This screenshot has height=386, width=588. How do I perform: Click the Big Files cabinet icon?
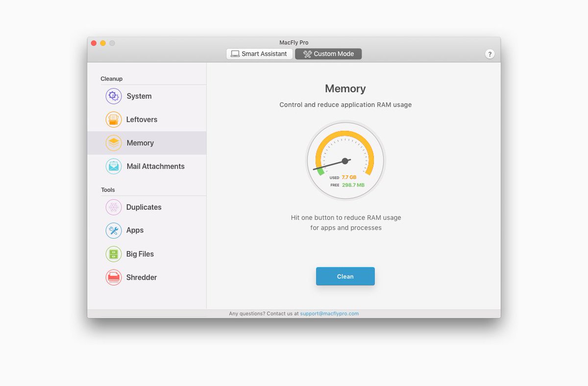click(x=114, y=254)
